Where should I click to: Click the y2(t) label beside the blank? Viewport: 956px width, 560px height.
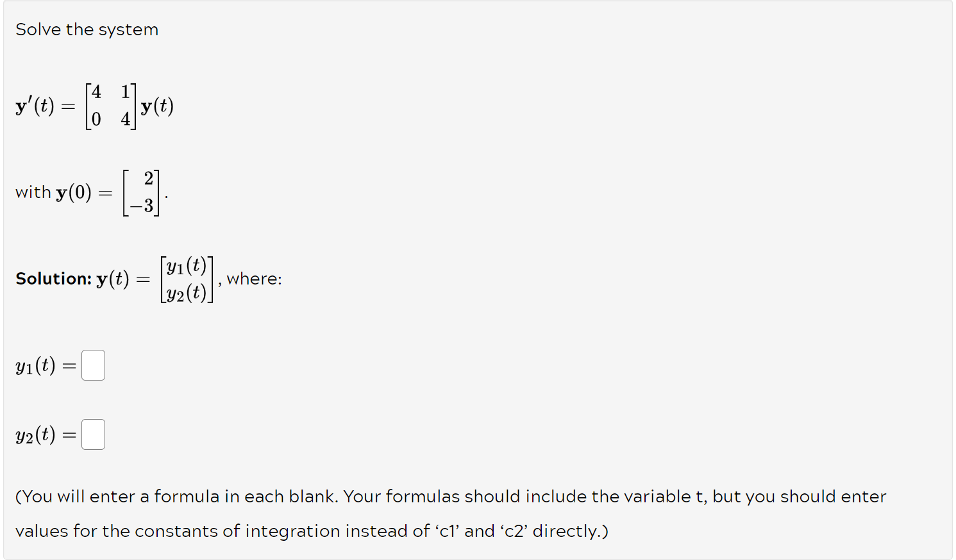tap(35, 434)
